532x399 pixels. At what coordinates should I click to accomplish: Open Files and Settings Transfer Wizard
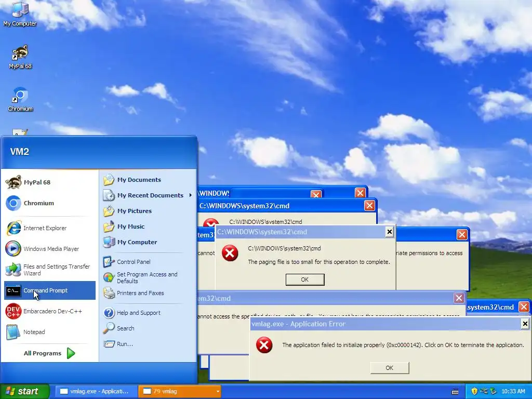pos(50,270)
